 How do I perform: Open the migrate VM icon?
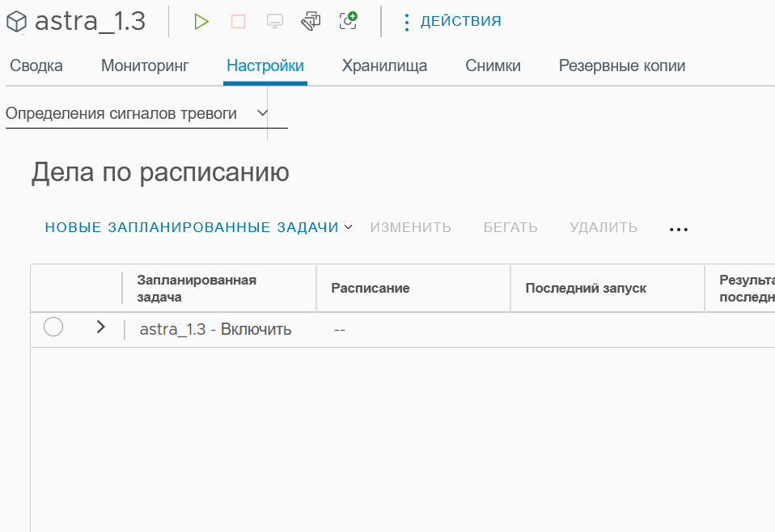pos(311,21)
